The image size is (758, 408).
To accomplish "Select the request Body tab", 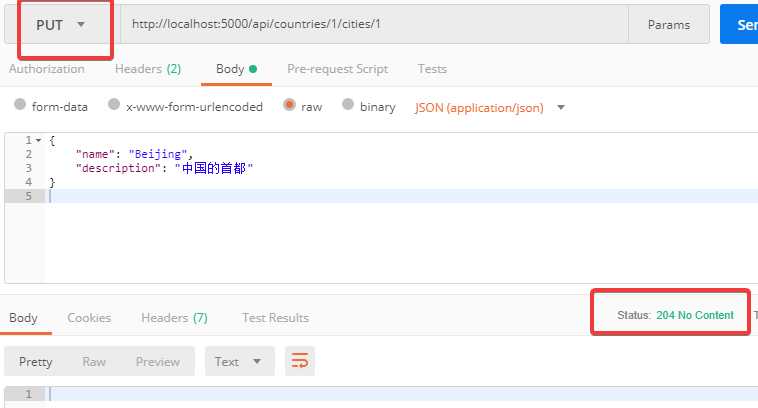I will [236, 69].
